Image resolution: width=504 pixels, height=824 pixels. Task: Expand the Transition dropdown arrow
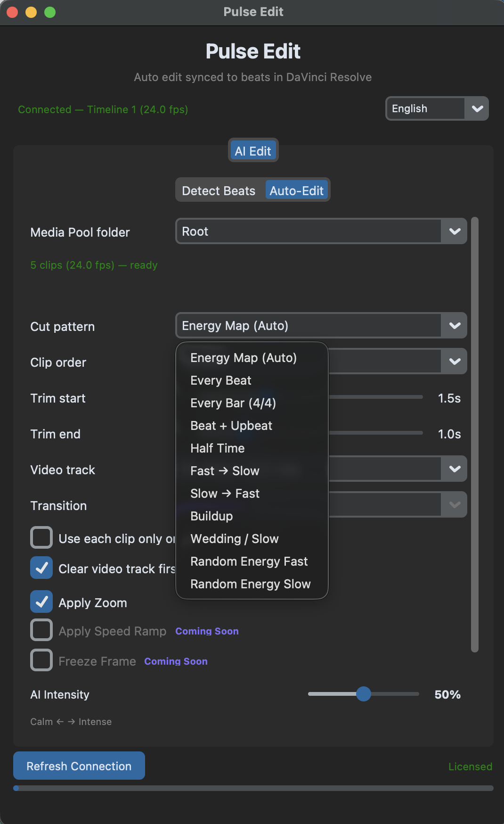pos(454,504)
